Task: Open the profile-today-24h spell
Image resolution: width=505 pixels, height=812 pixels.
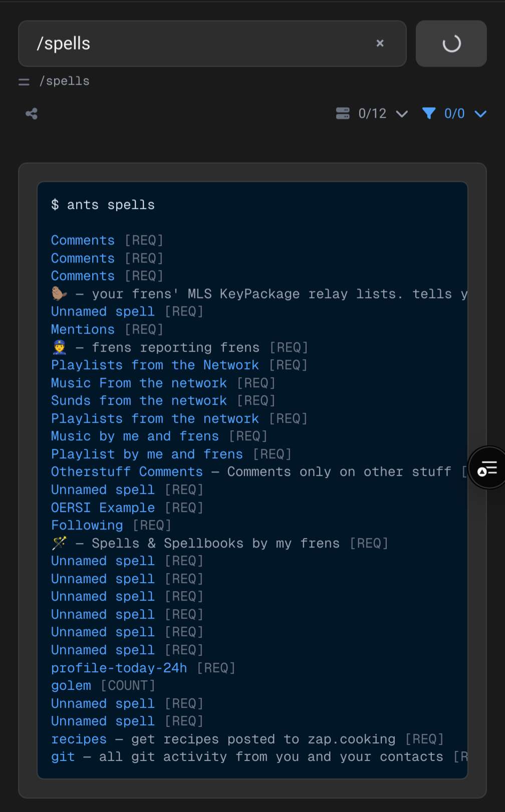Action: pyautogui.click(x=119, y=668)
